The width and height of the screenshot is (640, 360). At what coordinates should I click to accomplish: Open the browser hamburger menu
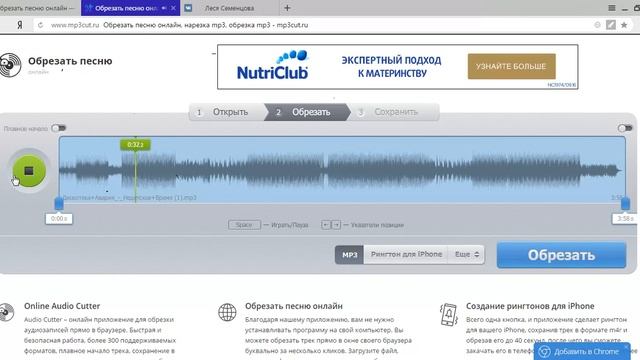coord(611,8)
